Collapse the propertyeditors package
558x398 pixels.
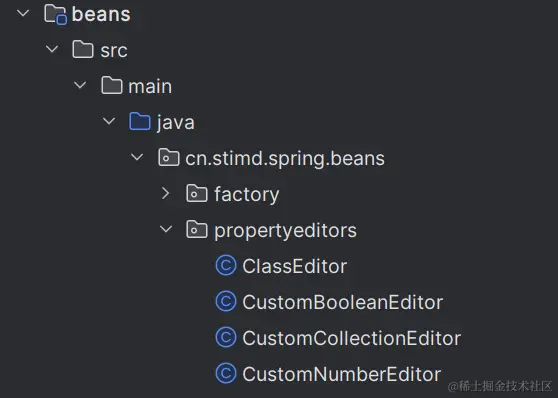[x=166, y=229]
